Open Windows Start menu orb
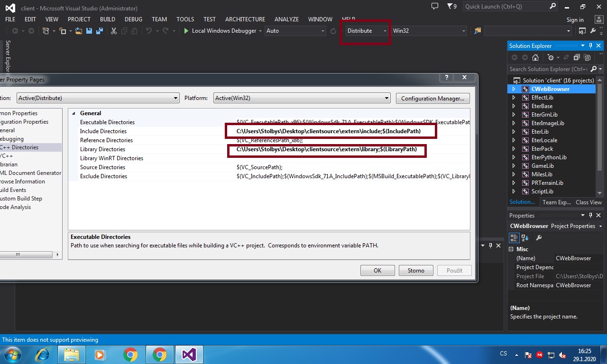 pos(12,354)
